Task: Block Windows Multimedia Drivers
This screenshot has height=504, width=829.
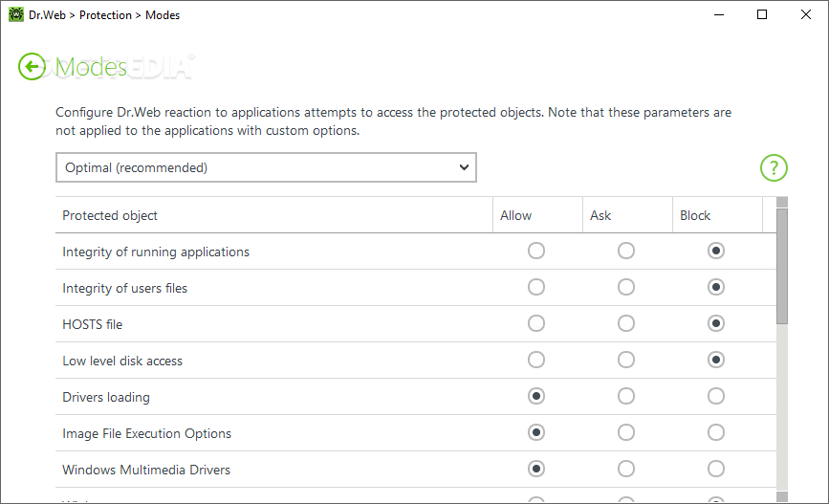Action: click(x=716, y=469)
